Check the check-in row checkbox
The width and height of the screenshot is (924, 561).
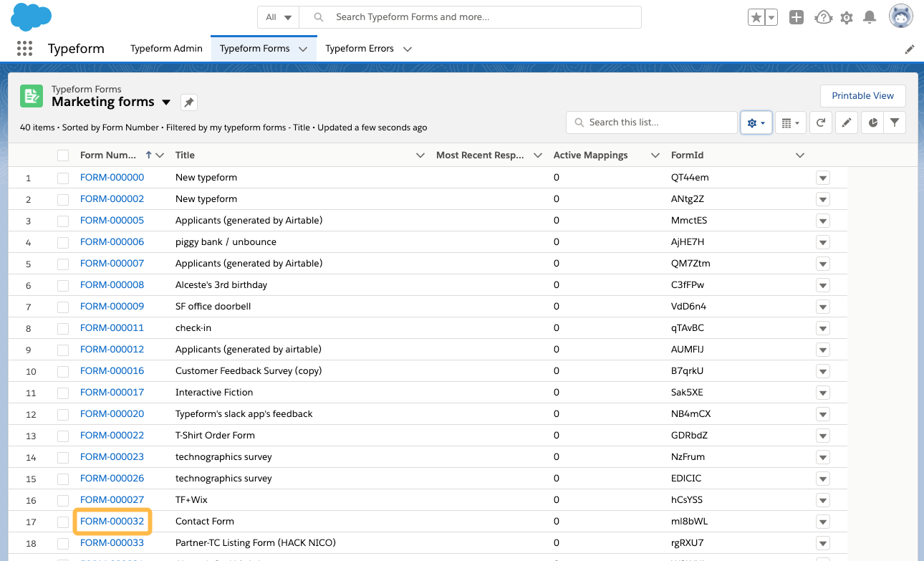63,328
